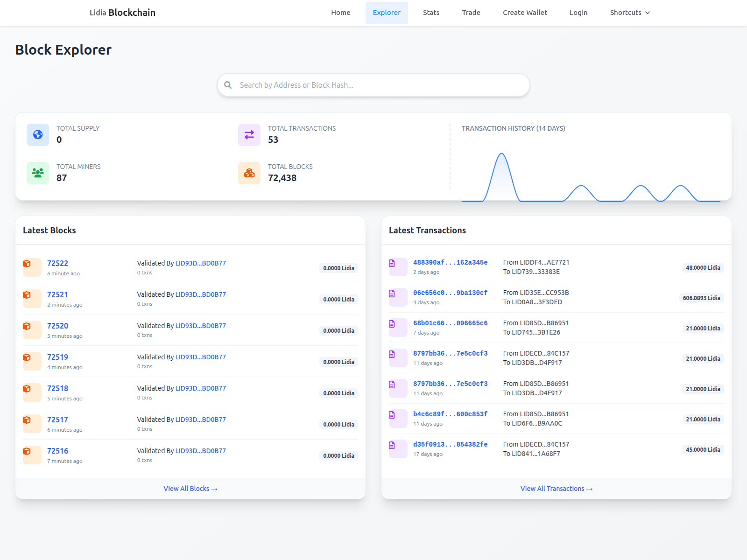Click the Latest Transactions heading

[427, 231]
